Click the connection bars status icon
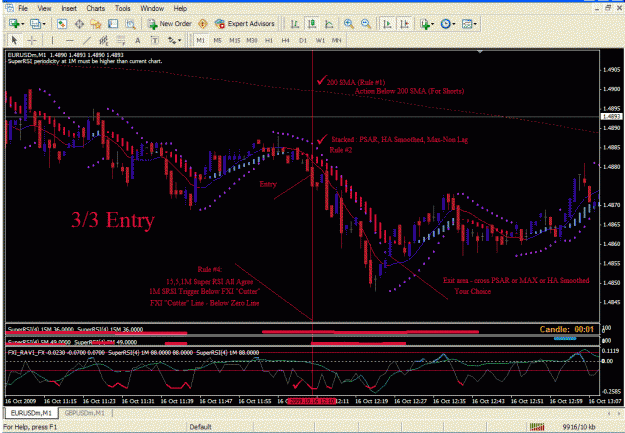Image resolution: width=625 pixels, height=433 pixels. (537, 427)
